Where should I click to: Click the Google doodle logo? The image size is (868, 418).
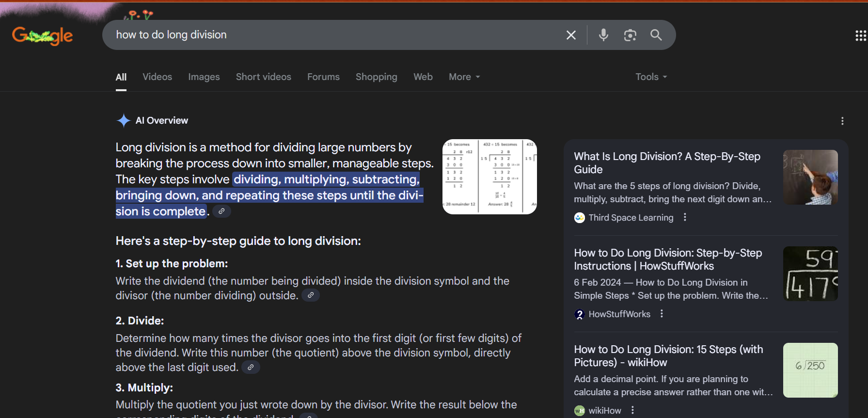[43, 35]
